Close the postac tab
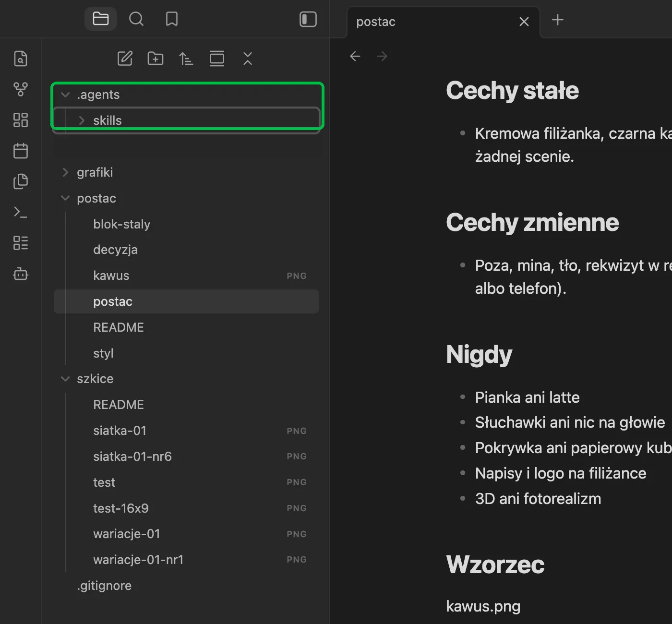 point(524,22)
